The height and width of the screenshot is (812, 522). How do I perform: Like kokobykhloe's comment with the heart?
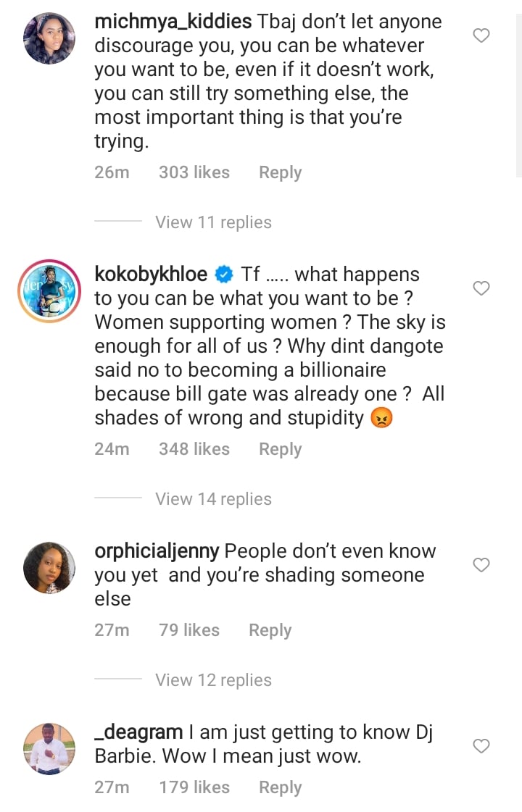click(481, 288)
